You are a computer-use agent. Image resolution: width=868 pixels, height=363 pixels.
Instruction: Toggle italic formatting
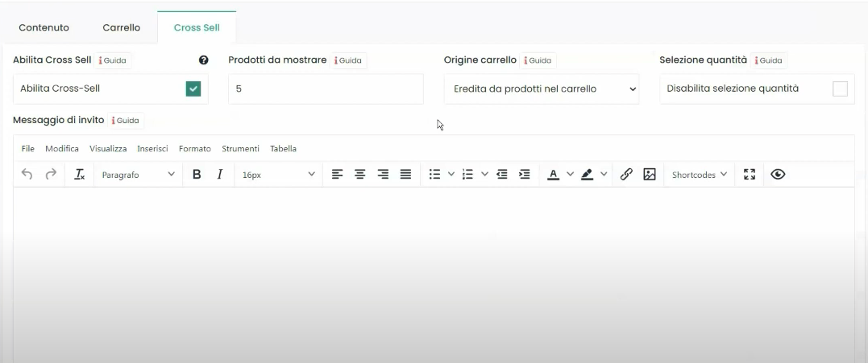tap(220, 175)
